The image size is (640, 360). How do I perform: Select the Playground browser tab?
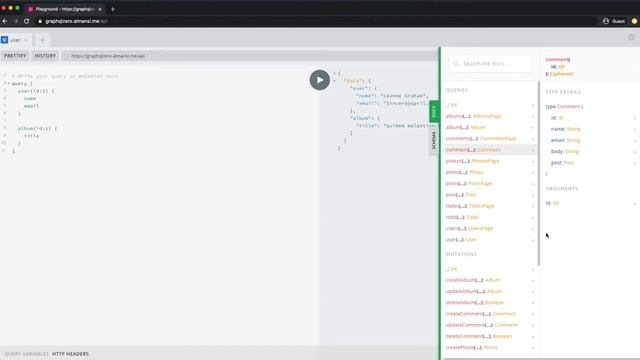point(65,9)
